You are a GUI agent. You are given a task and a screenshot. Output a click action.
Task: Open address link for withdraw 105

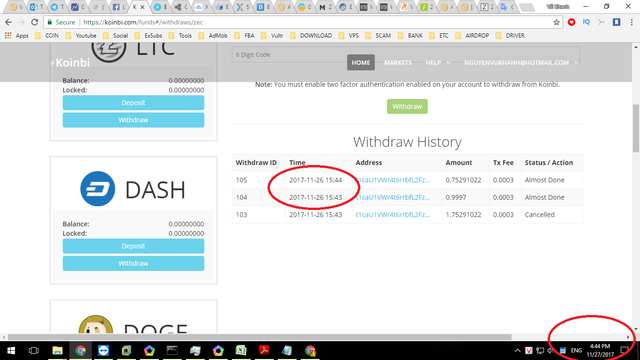(393, 180)
